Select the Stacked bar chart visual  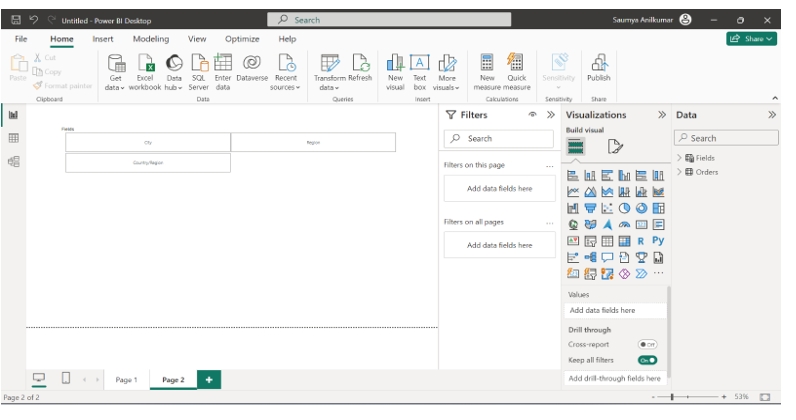click(573, 176)
